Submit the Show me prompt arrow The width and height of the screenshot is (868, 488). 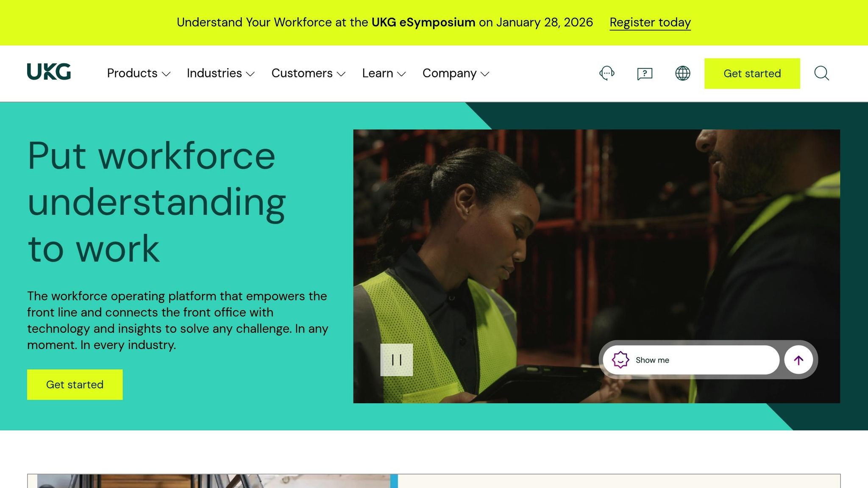click(x=798, y=360)
